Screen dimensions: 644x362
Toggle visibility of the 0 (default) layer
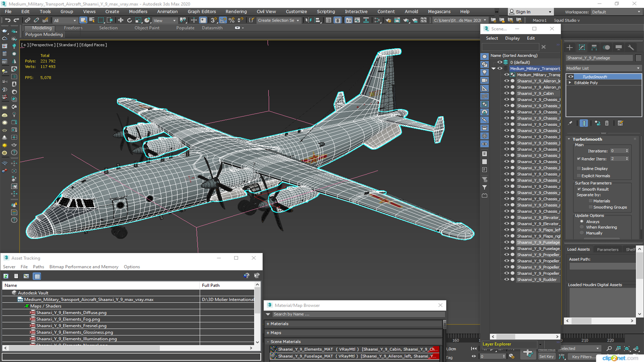pyautogui.click(x=500, y=62)
